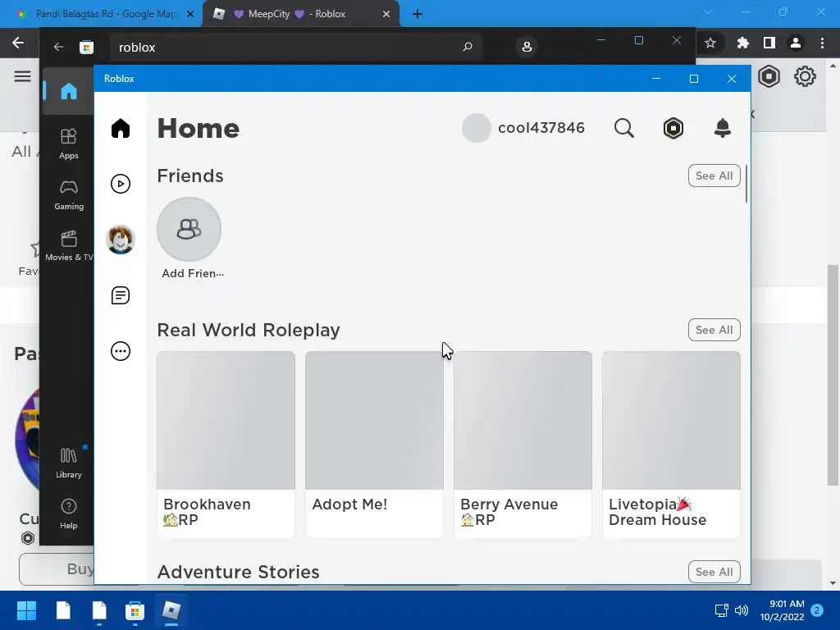Screen dimensions: 840x630
Task: Open Microsoft Store Home icon
Action: click(x=69, y=91)
